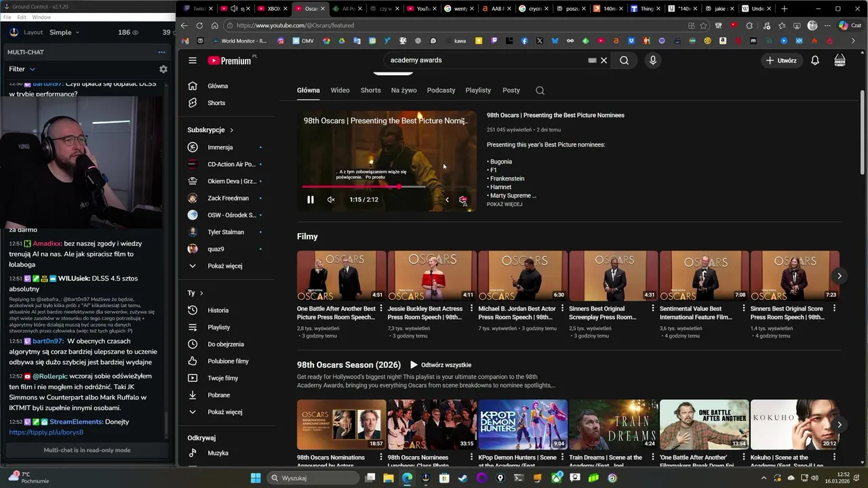Viewport: 868px width, 488px height.
Task: Open the Immersja subscription channel
Action: tap(220, 147)
